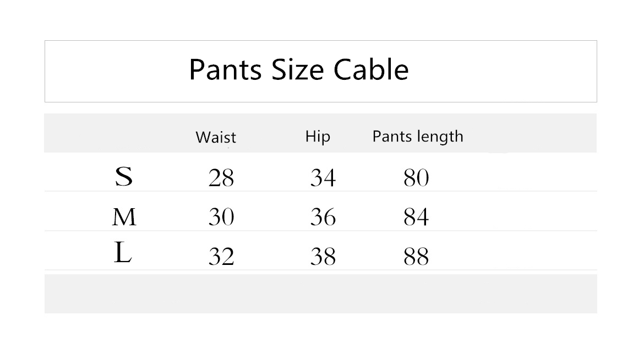Screen dimensions: 644x358
Task: Select the Waist column header
Action: click(x=216, y=137)
